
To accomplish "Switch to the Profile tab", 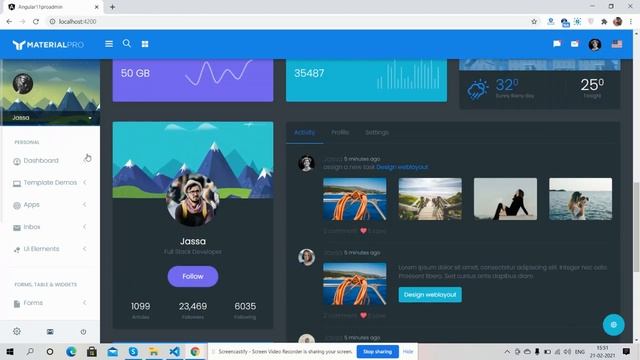I will click(340, 132).
